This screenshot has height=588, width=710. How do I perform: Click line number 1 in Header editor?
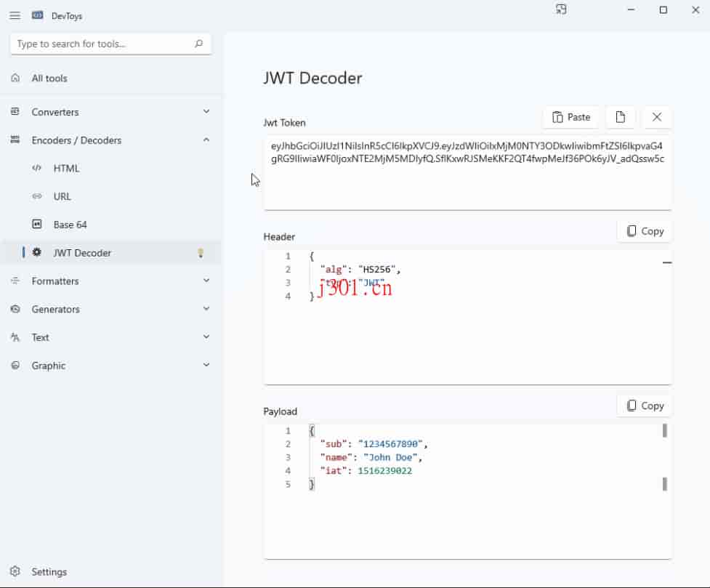288,256
